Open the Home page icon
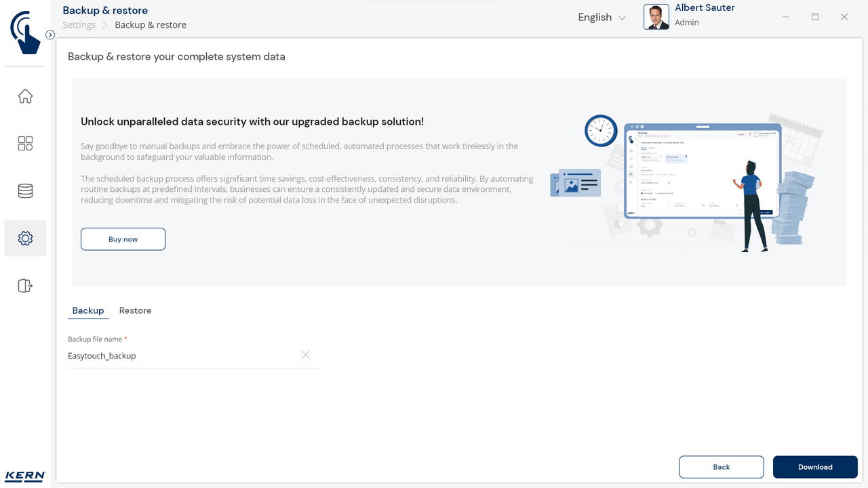868x488 pixels. pos(25,96)
